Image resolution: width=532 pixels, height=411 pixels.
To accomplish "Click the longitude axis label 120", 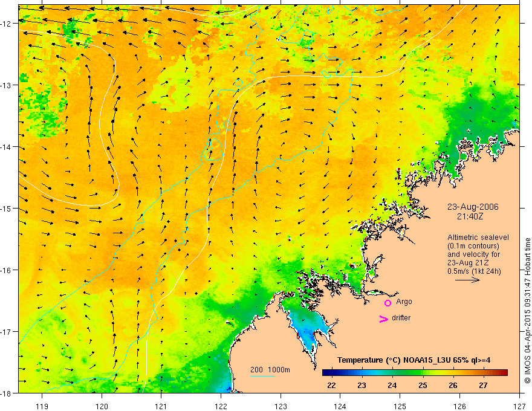I will point(102,406).
